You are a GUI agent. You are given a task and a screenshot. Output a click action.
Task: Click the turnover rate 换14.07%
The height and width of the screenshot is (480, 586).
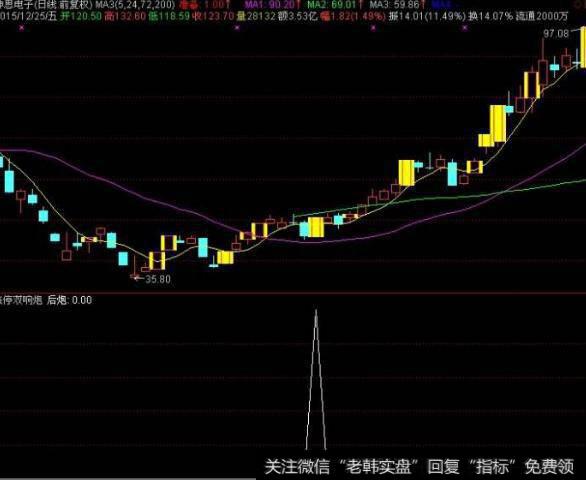pyautogui.click(x=491, y=16)
